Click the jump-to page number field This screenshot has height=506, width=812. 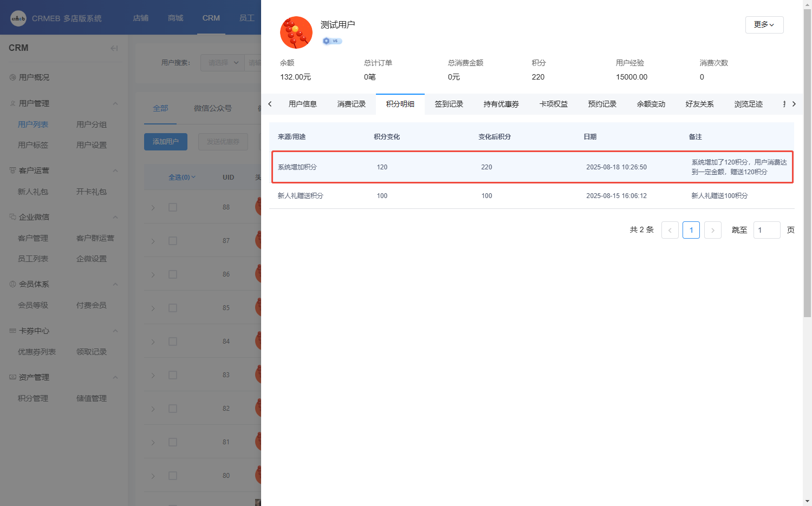766,230
